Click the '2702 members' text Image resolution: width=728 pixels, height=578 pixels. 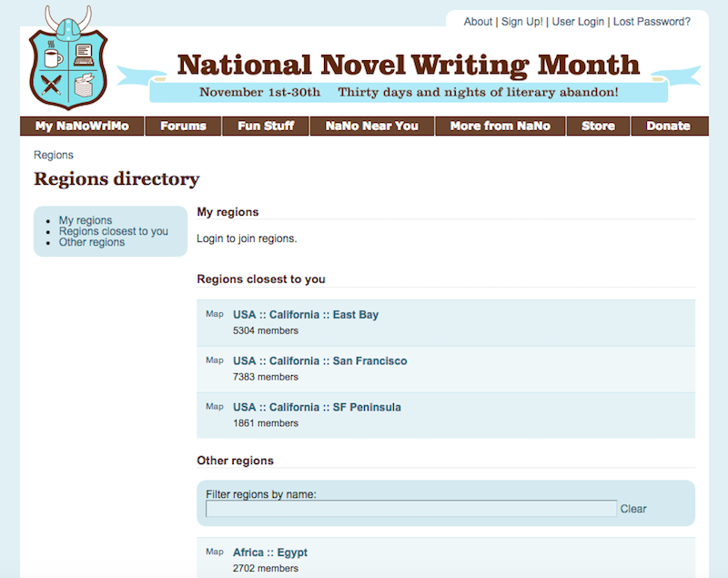tap(266, 568)
